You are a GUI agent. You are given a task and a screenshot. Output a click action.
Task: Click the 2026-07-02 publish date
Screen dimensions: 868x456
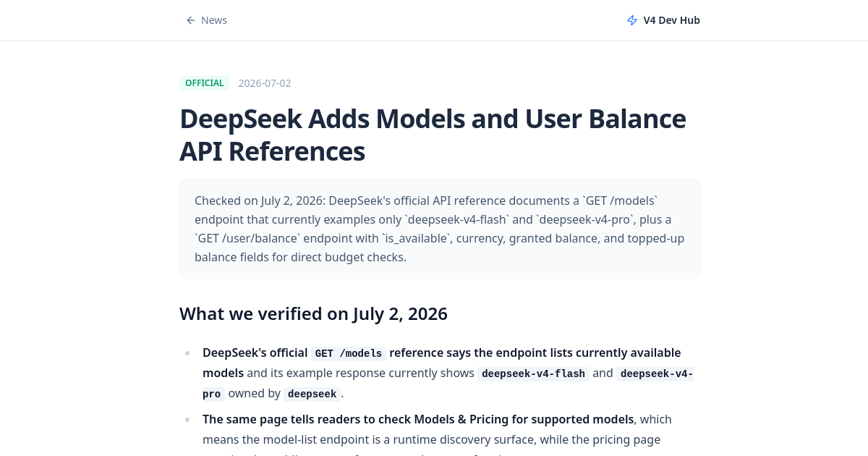[265, 83]
